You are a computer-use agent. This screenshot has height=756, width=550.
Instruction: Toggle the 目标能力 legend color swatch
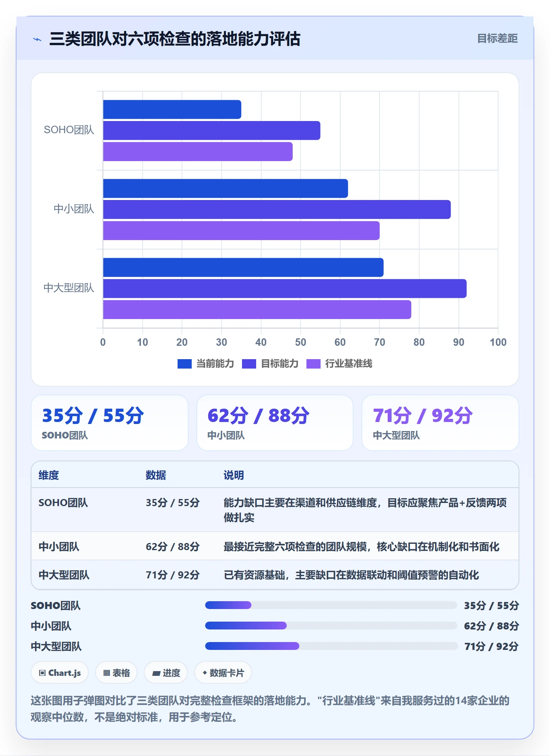pos(249,364)
